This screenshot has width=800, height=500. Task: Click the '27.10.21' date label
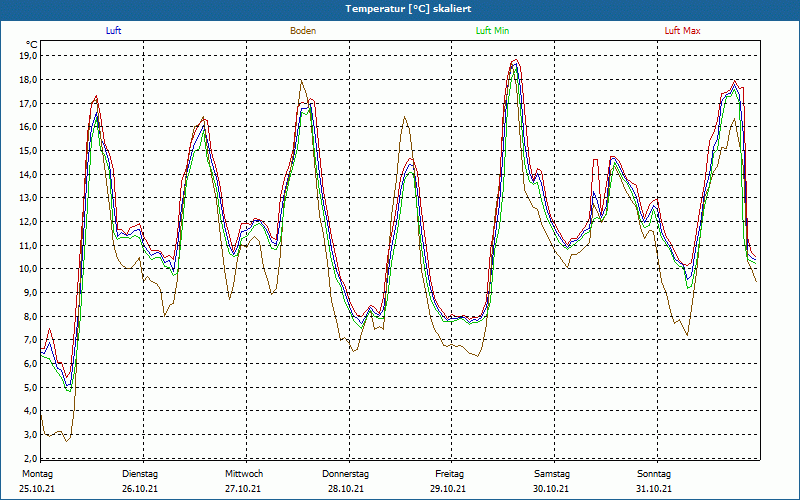coord(243,489)
